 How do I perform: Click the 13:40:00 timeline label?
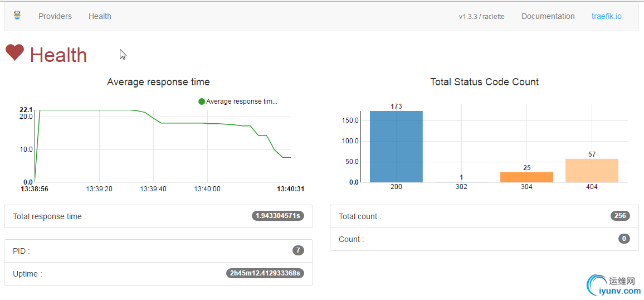(x=207, y=189)
